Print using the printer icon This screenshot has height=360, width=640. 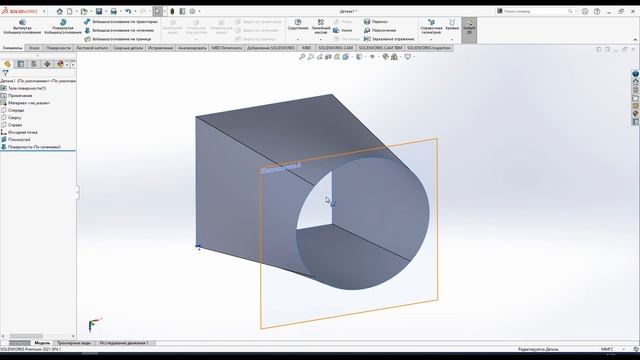coord(113,11)
